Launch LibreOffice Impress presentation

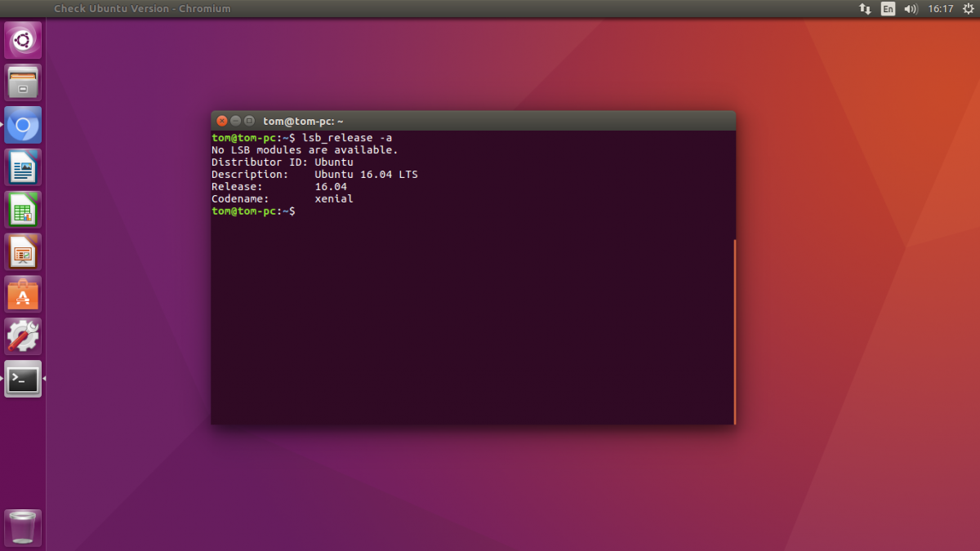coord(23,252)
